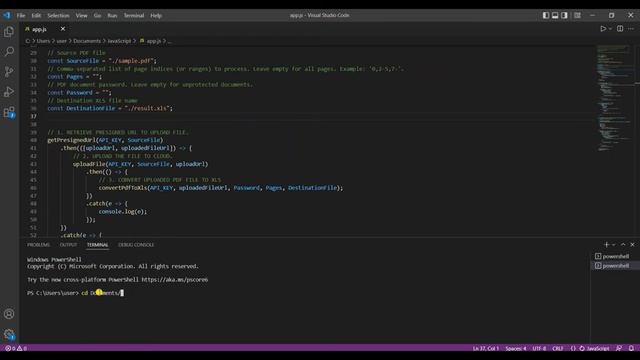Select the Terminal panel tab

[98, 245]
